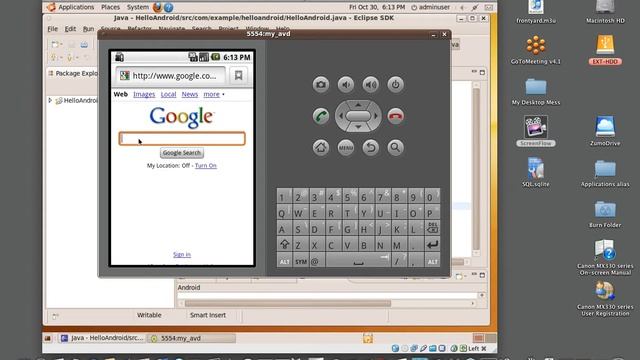The width and height of the screenshot is (640, 360).
Task: Click the left ALT key
Action: (284, 261)
